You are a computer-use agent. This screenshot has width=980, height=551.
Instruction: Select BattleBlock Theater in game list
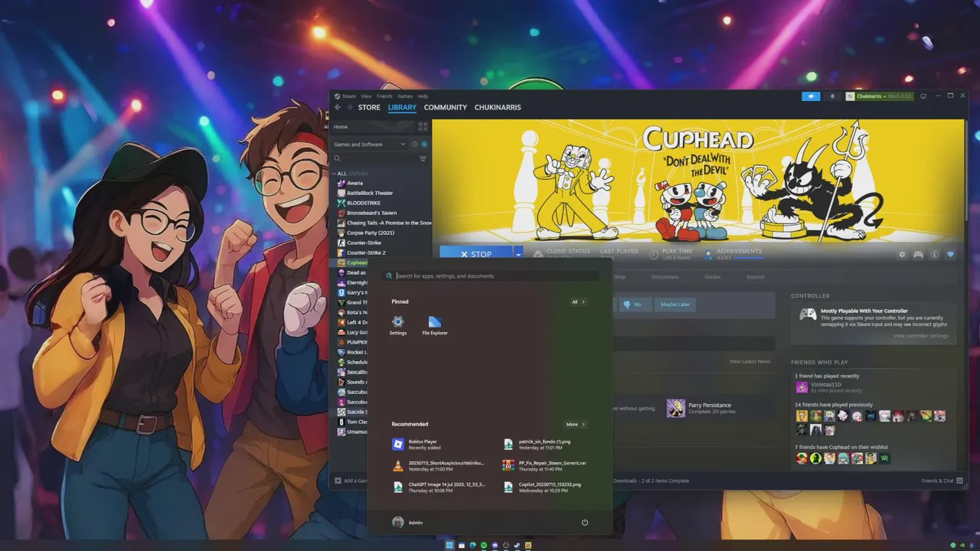tap(370, 193)
